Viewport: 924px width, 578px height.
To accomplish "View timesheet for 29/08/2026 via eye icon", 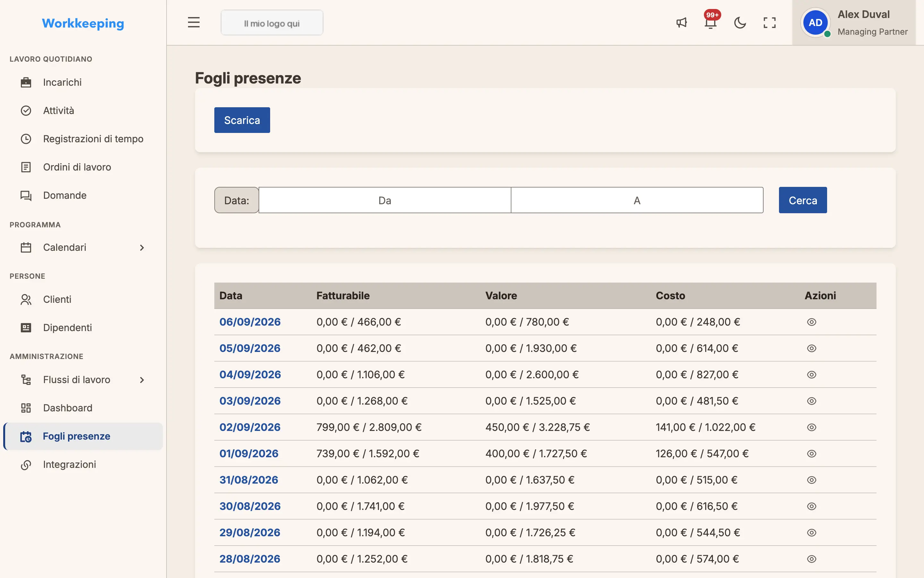I will point(812,532).
